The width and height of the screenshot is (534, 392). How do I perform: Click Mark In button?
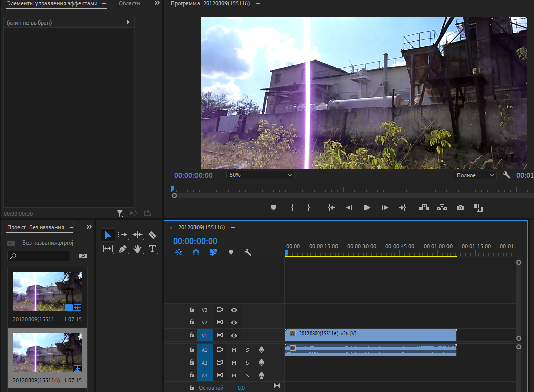tap(292, 207)
